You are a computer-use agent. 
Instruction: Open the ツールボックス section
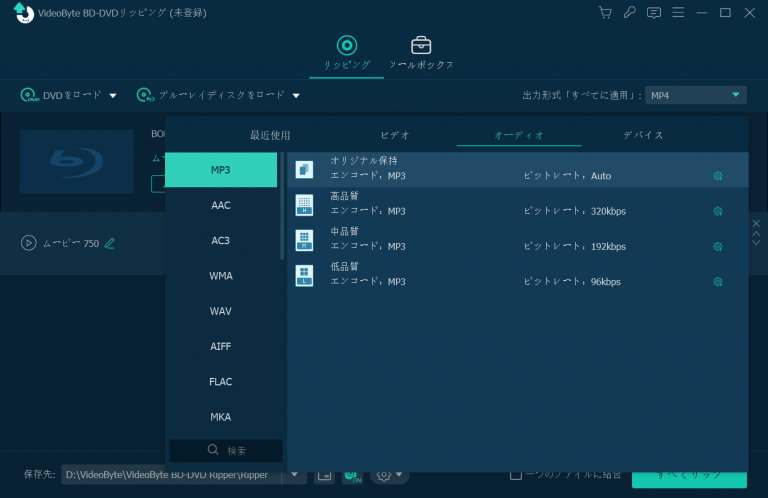(421, 53)
